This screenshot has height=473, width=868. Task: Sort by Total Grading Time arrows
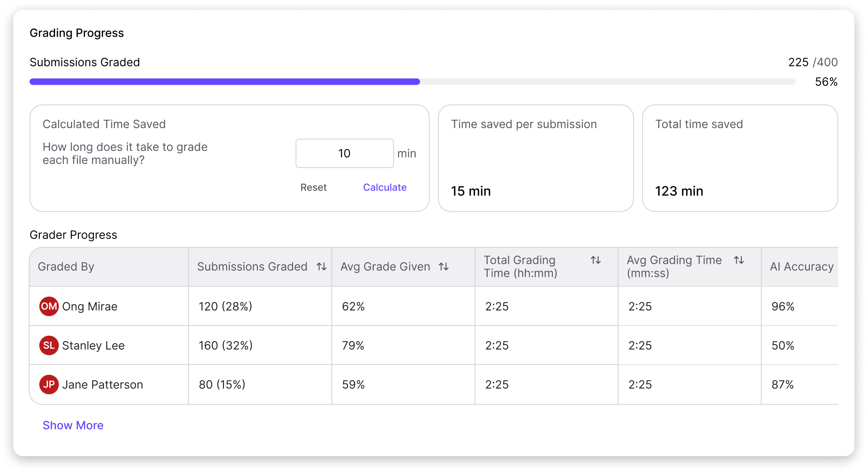click(595, 260)
